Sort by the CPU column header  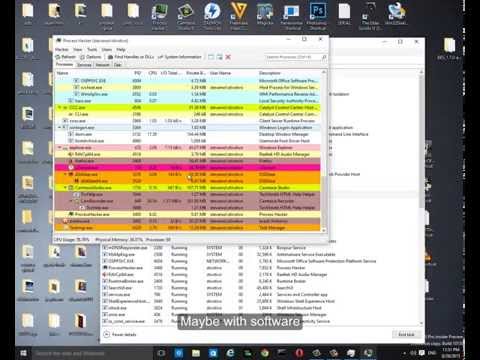click(x=152, y=73)
